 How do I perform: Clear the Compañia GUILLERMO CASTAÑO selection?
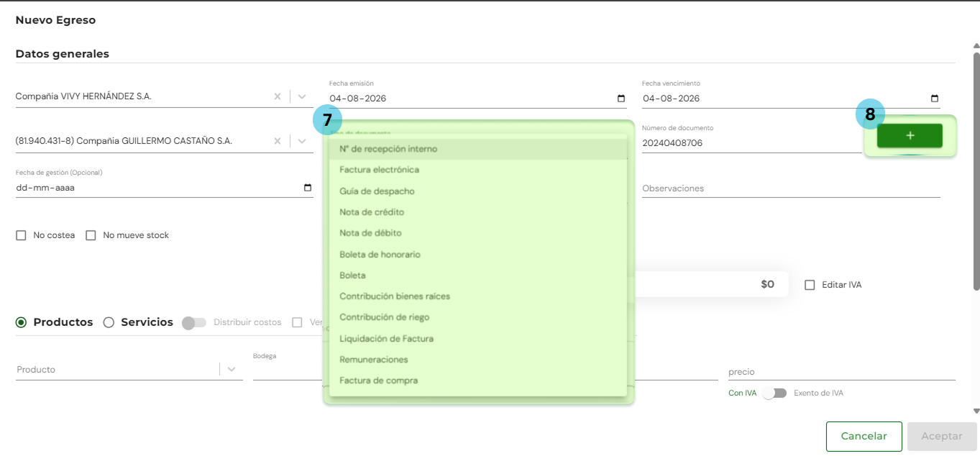278,141
